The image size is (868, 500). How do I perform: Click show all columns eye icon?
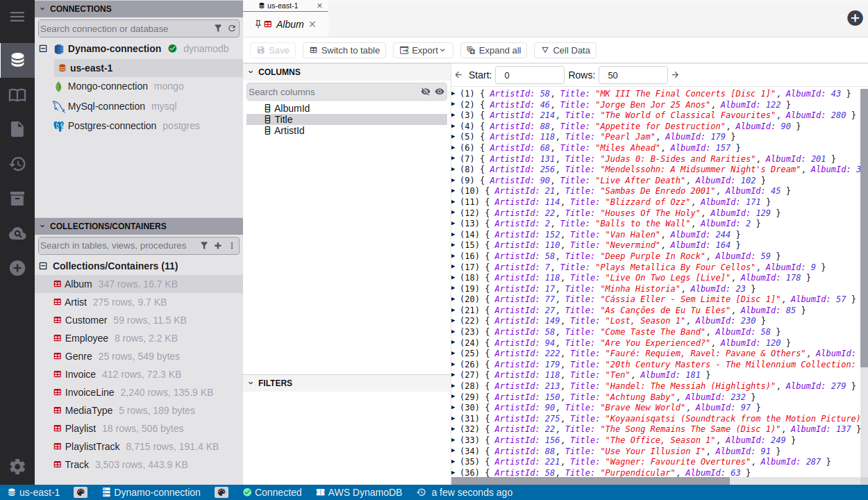coord(440,92)
